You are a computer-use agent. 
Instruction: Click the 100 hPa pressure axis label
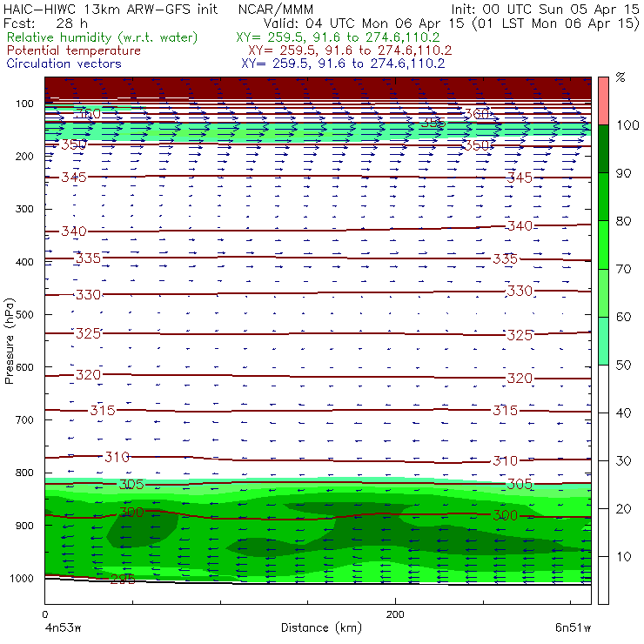(x=24, y=104)
